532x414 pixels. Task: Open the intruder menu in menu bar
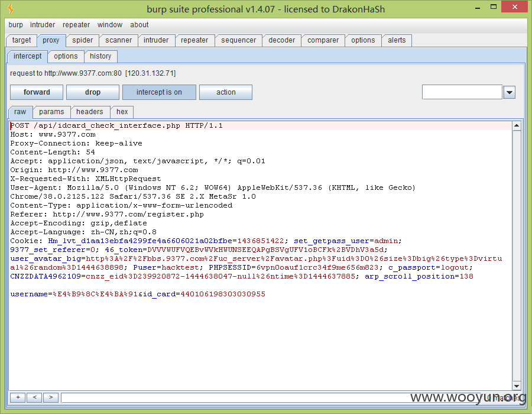(43, 25)
